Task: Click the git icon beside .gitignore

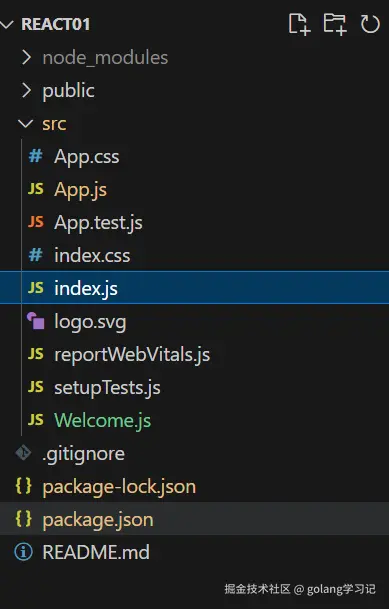Action: coord(23,453)
